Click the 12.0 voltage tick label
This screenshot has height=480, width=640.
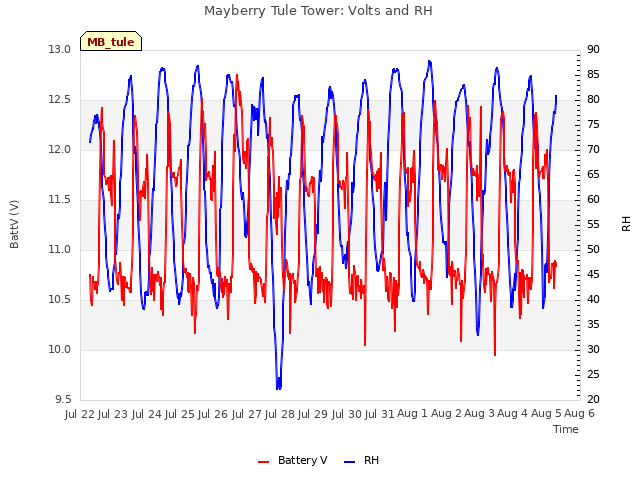click(60, 149)
